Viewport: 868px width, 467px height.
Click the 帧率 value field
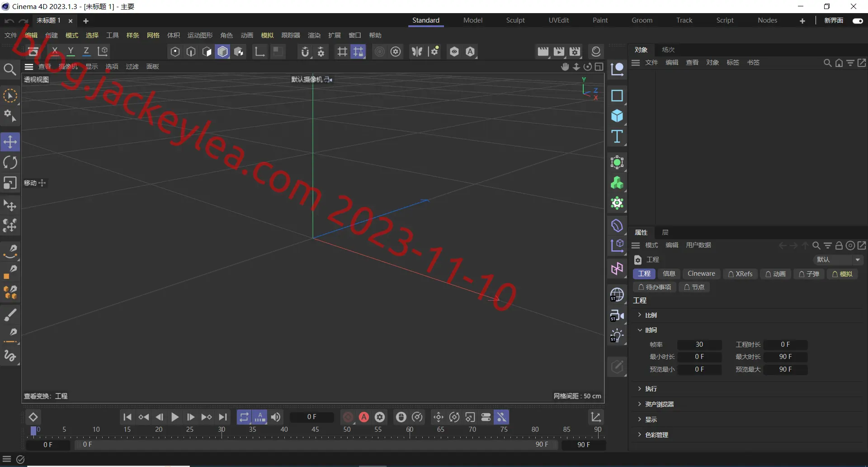coord(699,344)
